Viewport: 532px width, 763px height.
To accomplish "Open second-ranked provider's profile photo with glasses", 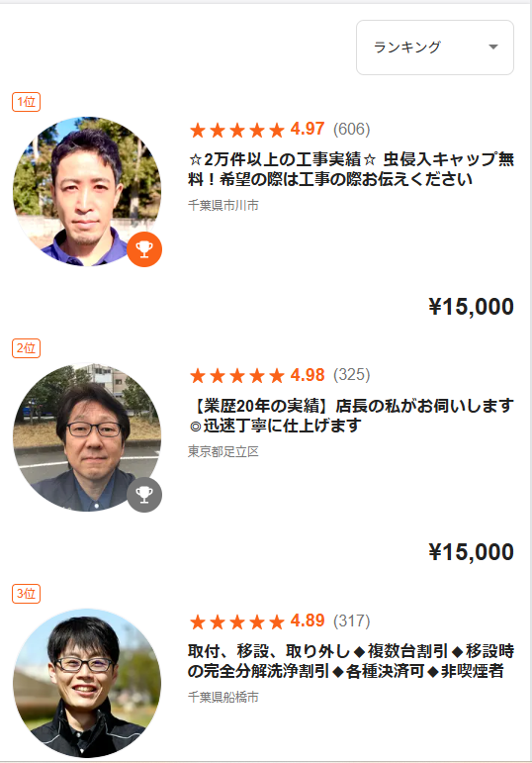I will (x=87, y=437).
